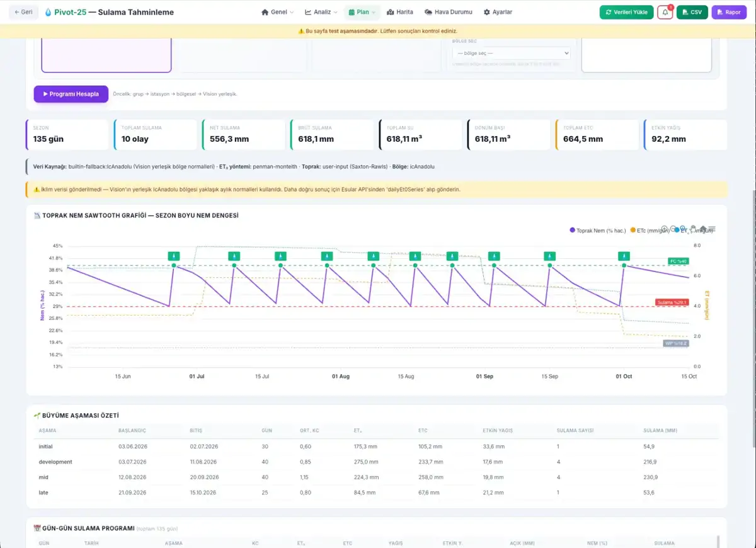Click the BRÜT SULAMA value 618,1 mm
Screen dimensions: 756x548
pos(316,139)
